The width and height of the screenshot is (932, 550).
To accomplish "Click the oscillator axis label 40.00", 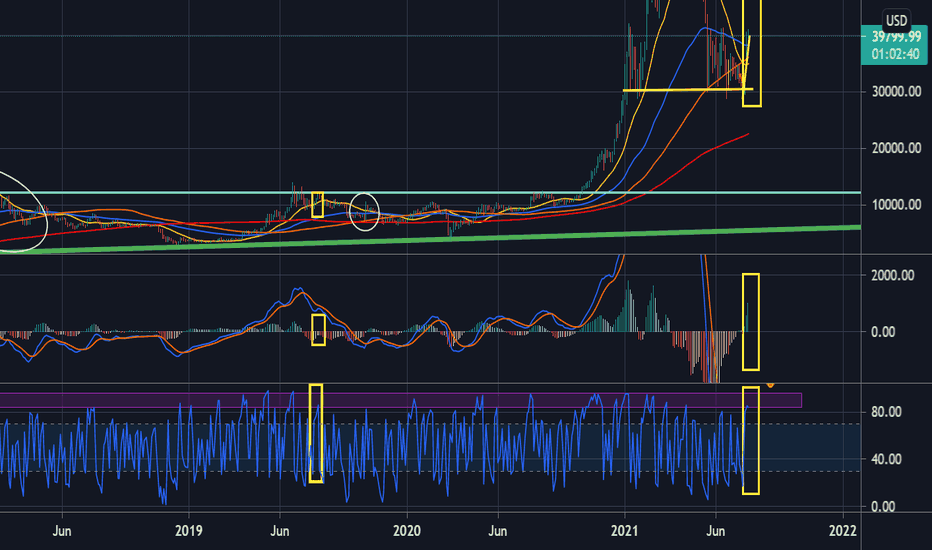I will click(886, 459).
